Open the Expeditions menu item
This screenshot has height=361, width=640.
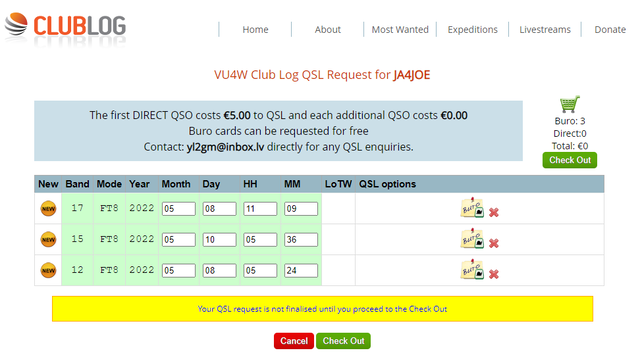tap(472, 29)
